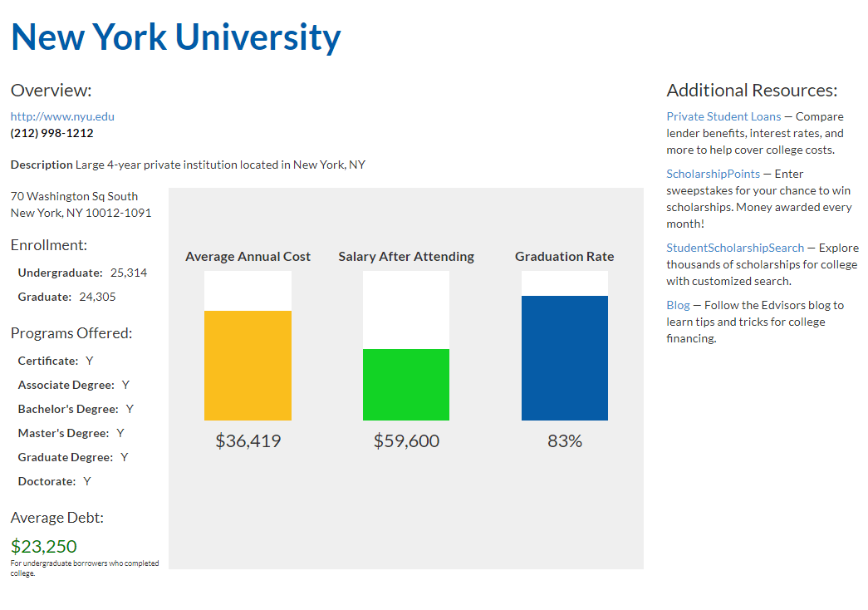868x610 pixels.
Task: Click the green Salary After Attending bar
Action: pyautogui.click(x=406, y=385)
